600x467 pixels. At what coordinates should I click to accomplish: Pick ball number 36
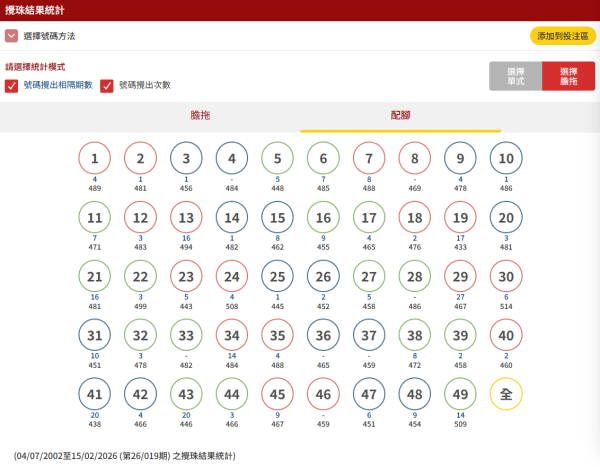click(x=323, y=335)
